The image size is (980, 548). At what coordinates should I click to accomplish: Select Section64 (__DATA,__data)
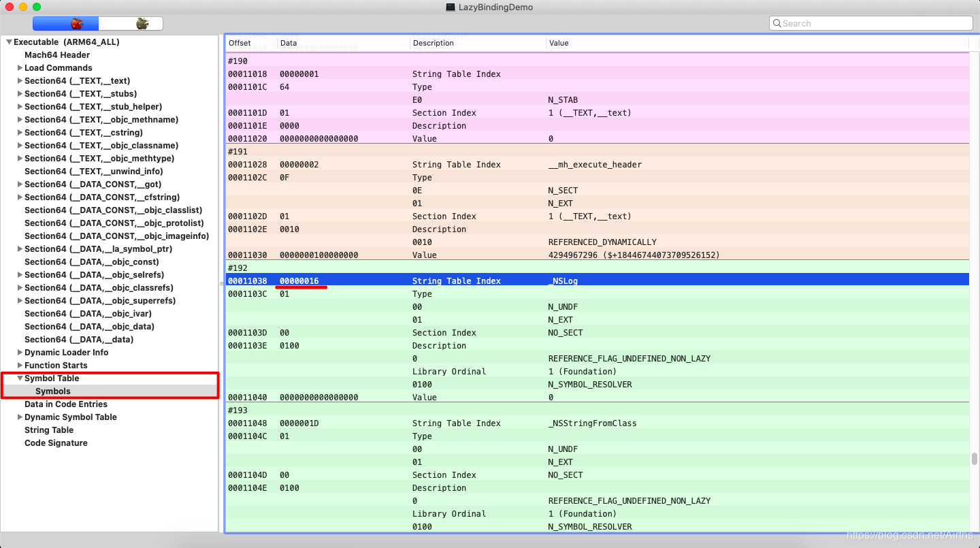click(79, 340)
